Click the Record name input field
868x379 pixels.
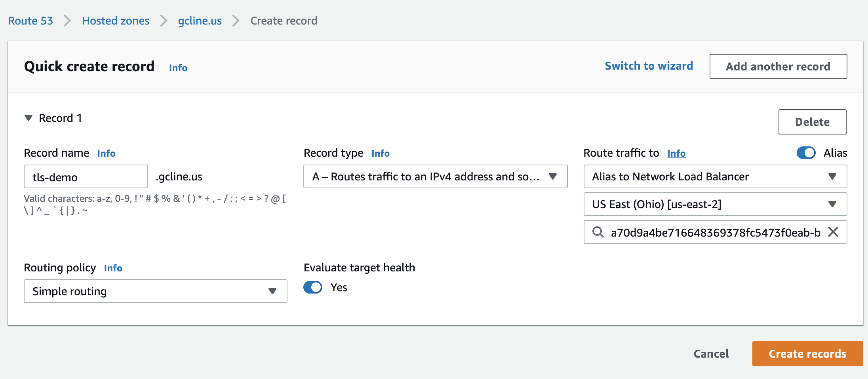click(86, 177)
